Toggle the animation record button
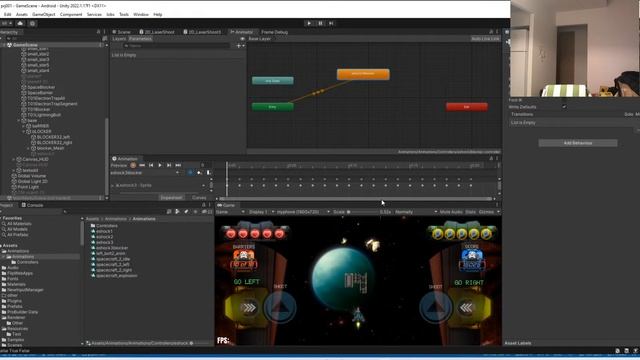The image size is (640, 360). tap(133, 165)
